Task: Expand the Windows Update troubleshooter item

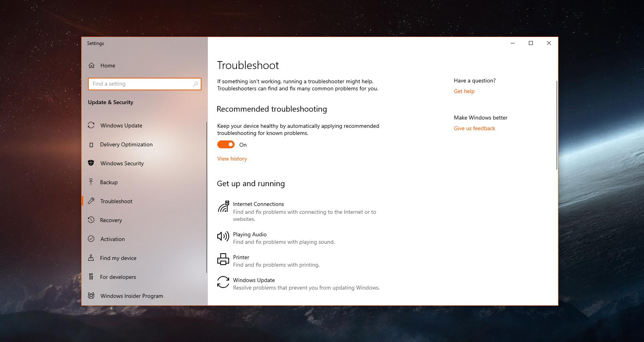Action: [x=254, y=280]
